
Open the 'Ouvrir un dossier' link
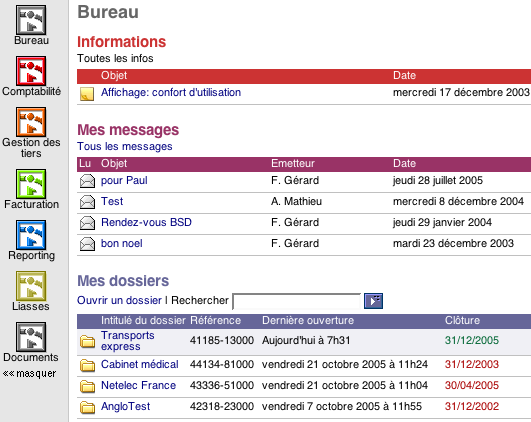click(x=119, y=300)
